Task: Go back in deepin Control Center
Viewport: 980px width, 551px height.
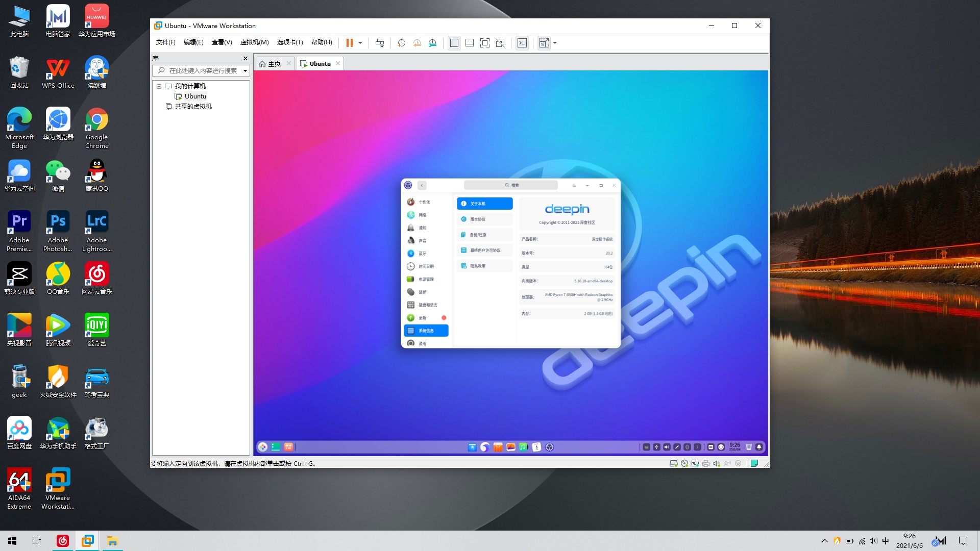Action: tap(422, 185)
